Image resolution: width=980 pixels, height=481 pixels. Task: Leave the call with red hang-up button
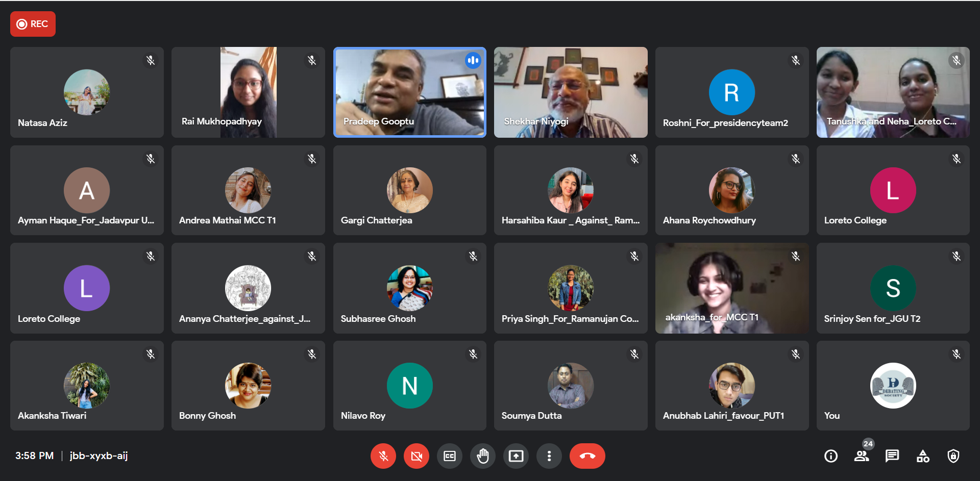587,456
